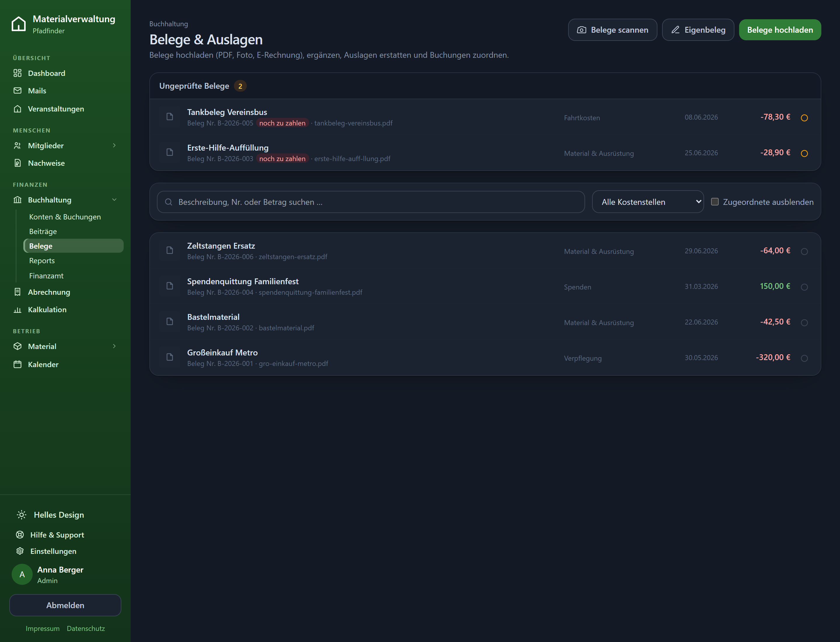Click the sun icon for Helles Design
The width and height of the screenshot is (840, 642).
pyautogui.click(x=21, y=515)
